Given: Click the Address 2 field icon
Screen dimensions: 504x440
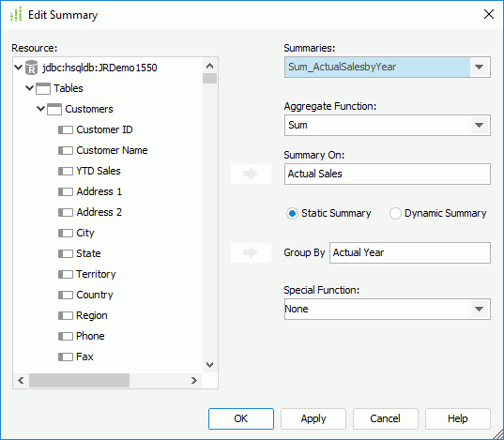Looking at the screenshot, I should pos(66,212).
